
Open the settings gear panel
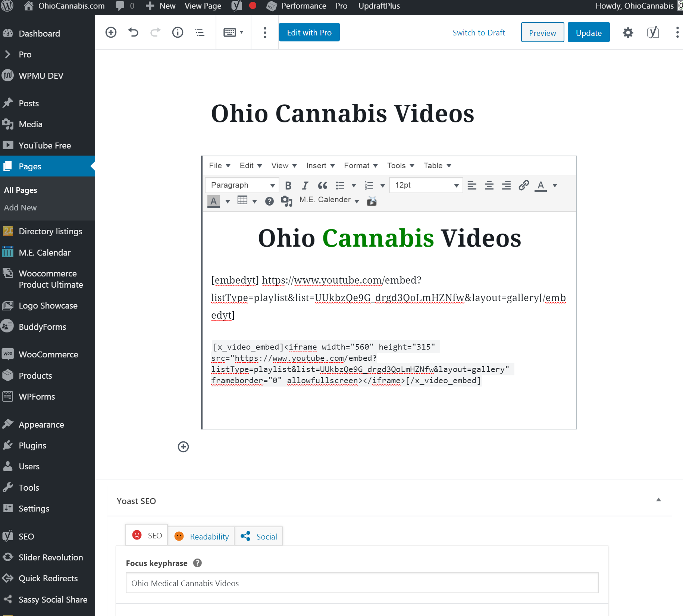click(x=628, y=33)
